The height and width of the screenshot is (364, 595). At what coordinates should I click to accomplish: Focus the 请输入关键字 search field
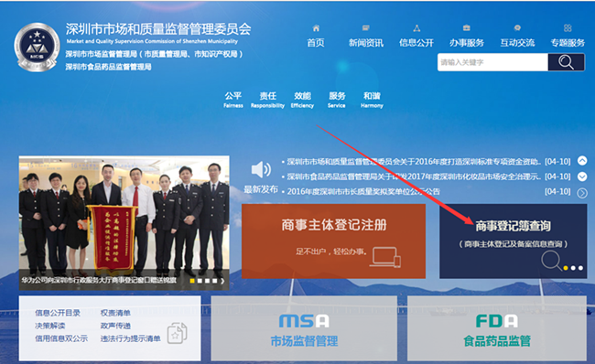(x=492, y=62)
